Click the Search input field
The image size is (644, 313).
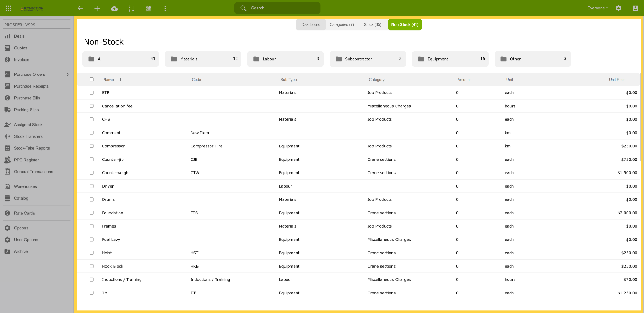pyautogui.click(x=277, y=8)
